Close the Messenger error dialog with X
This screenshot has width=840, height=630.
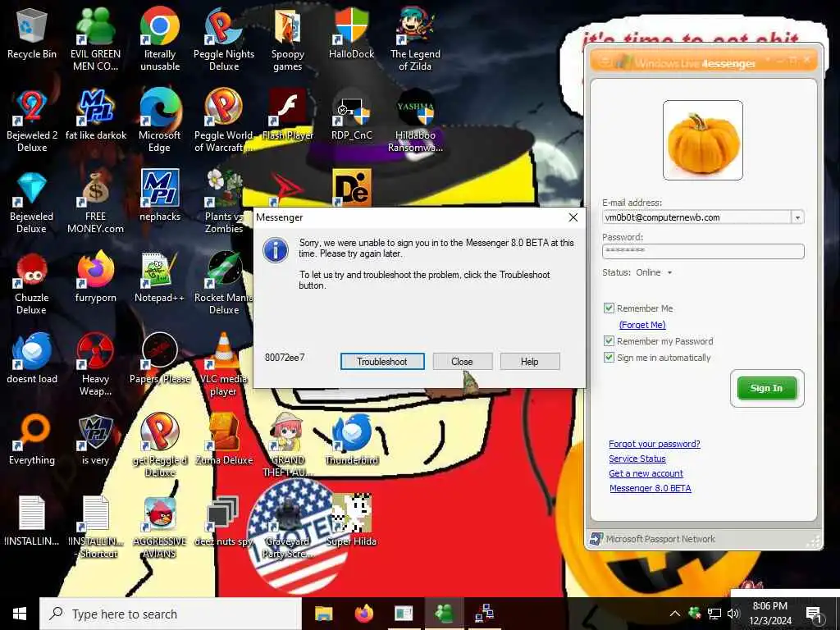click(x=573, y=217)
